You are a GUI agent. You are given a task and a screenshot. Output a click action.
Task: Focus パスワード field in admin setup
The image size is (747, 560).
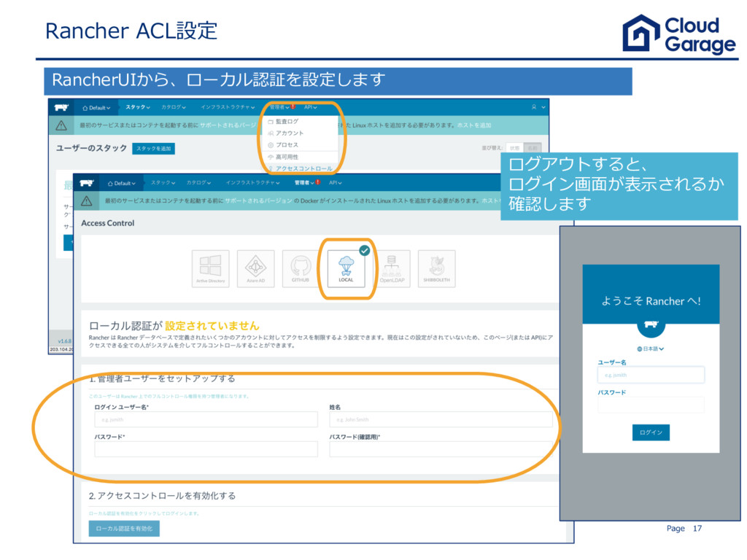pyautogui.click(x=206, y=449)
